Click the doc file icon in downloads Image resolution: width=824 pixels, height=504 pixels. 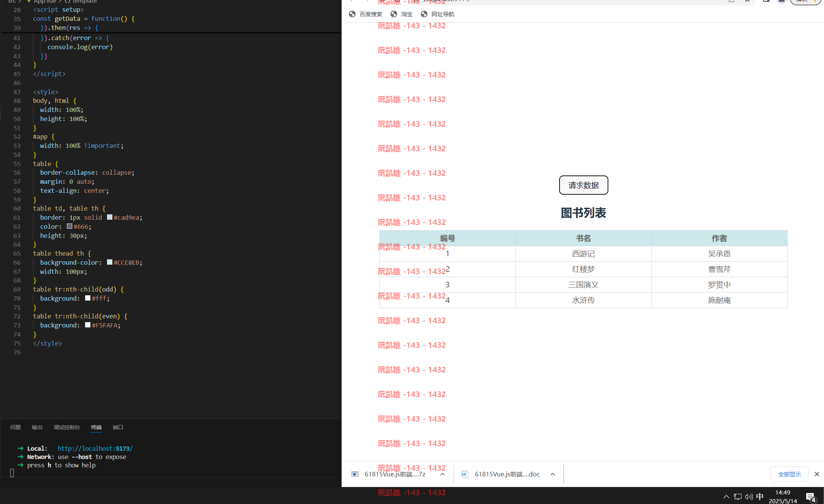465,474
